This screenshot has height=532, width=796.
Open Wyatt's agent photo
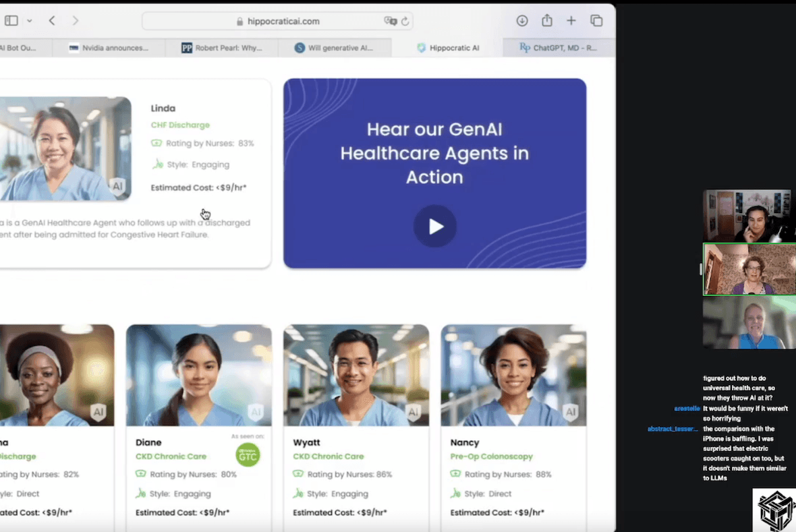(356, 375)
